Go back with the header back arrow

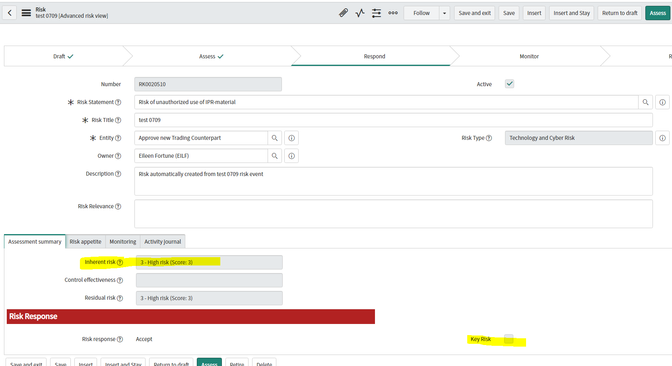pos(10,13)
